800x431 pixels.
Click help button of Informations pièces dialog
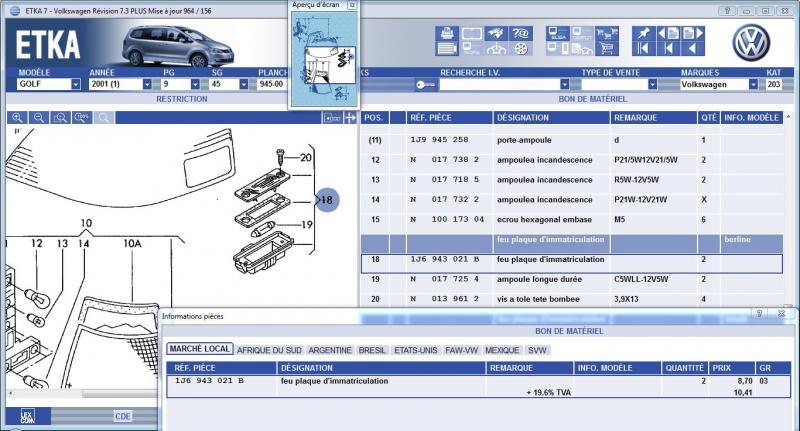pos(759,313)
